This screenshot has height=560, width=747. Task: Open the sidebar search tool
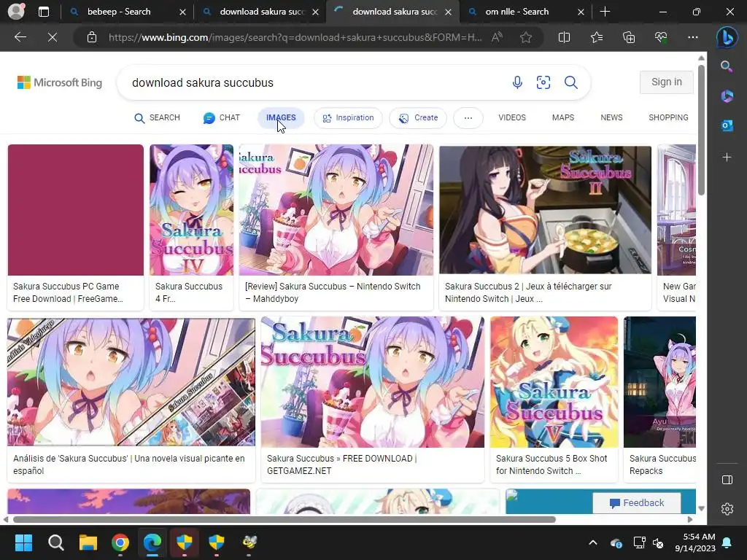727,66
